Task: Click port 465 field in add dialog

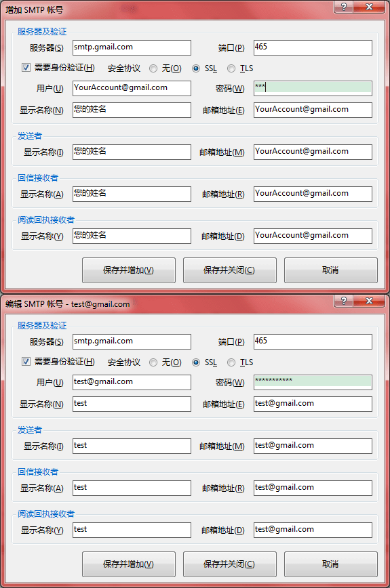Action: (x=313, y=47)
